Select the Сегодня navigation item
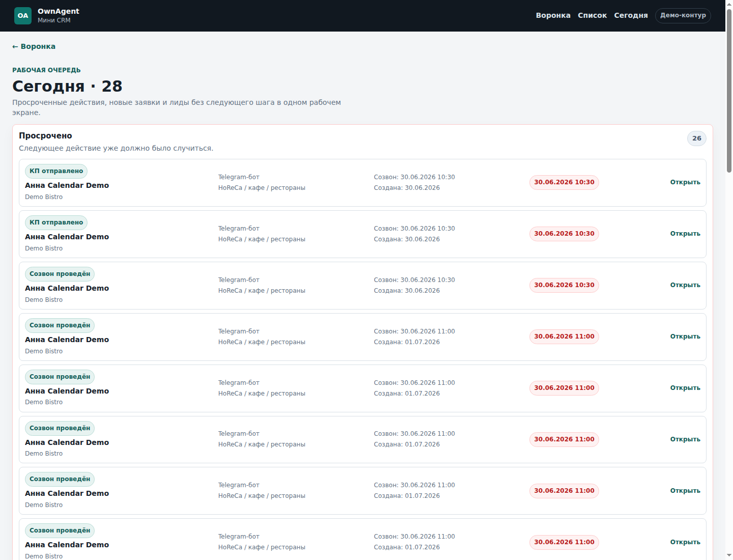The height and width of the screenshot is (560, 733). point(631,16)
